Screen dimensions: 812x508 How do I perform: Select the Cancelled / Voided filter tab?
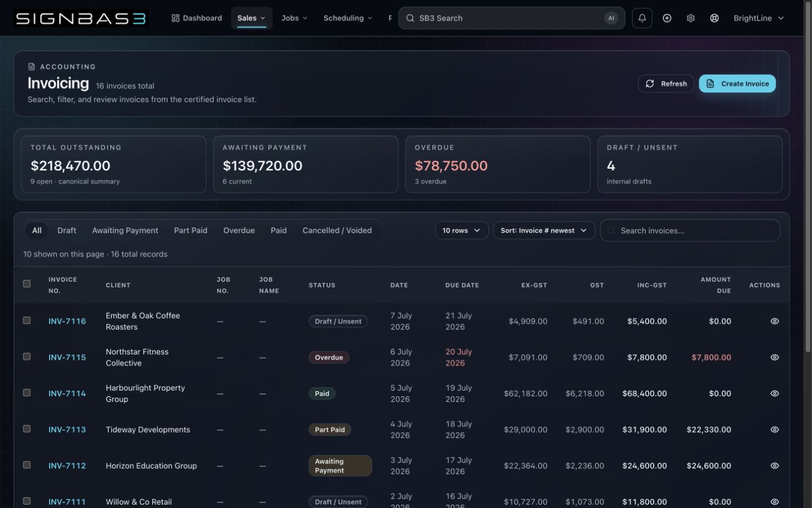click(337, 230)
